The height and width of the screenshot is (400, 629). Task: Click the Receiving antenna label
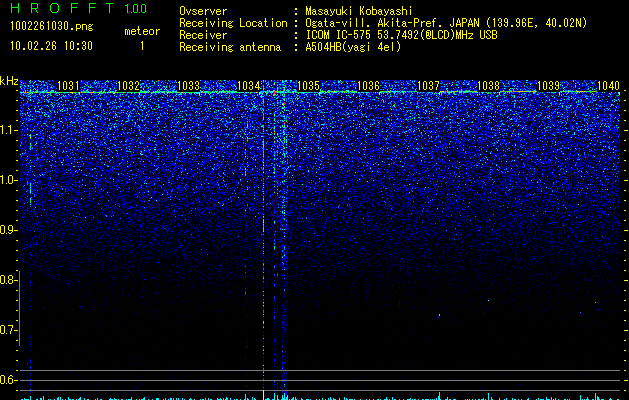coord(230,47)
